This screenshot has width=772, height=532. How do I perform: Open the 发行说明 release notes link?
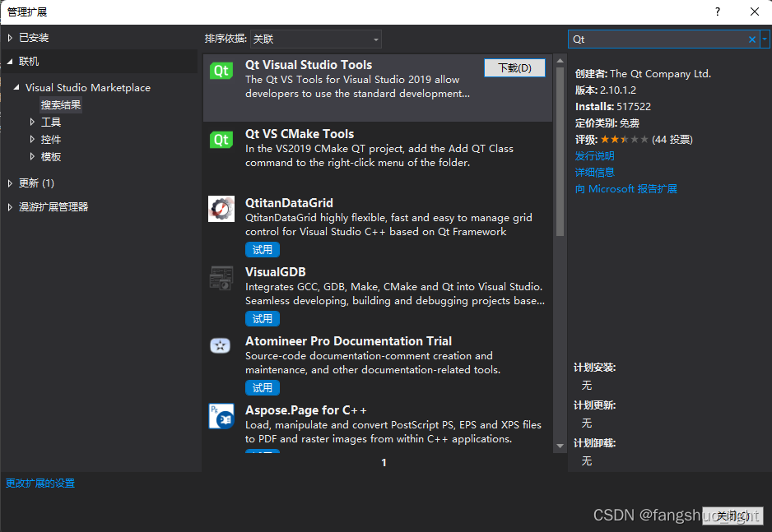595,156
